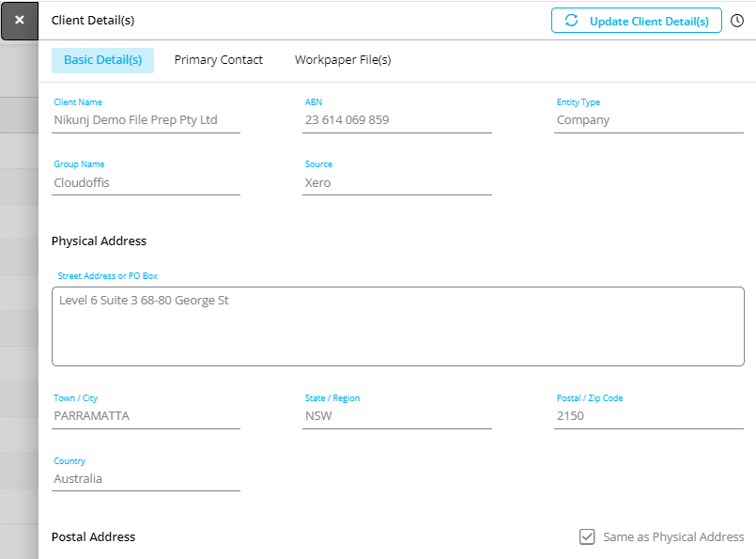Toggle Same as Physical Address checkbox
The height and width of the screenshot is (559, 756).
click(x=587, y=536)
